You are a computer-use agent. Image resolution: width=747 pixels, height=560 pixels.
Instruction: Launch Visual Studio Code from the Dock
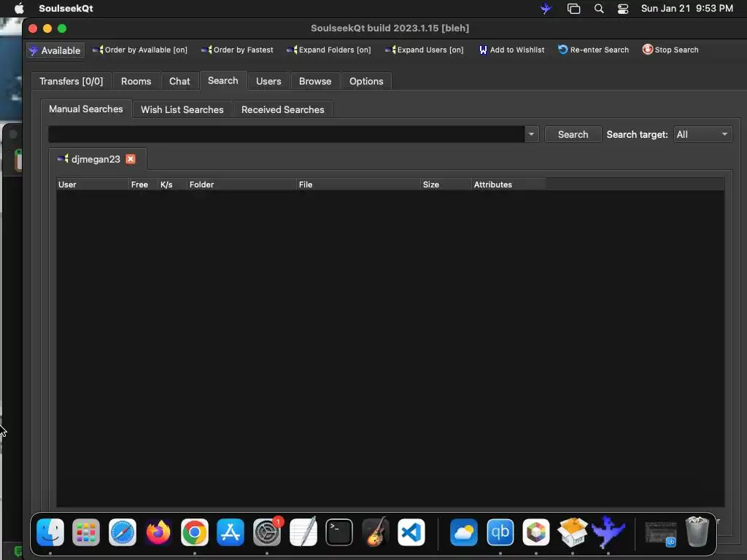click(x=411, y=532)
